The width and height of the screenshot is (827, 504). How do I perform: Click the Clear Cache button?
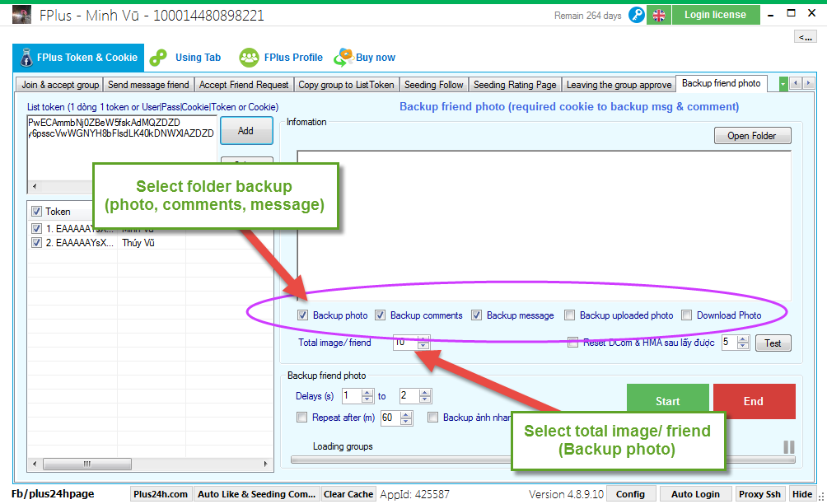pos(348,494)
